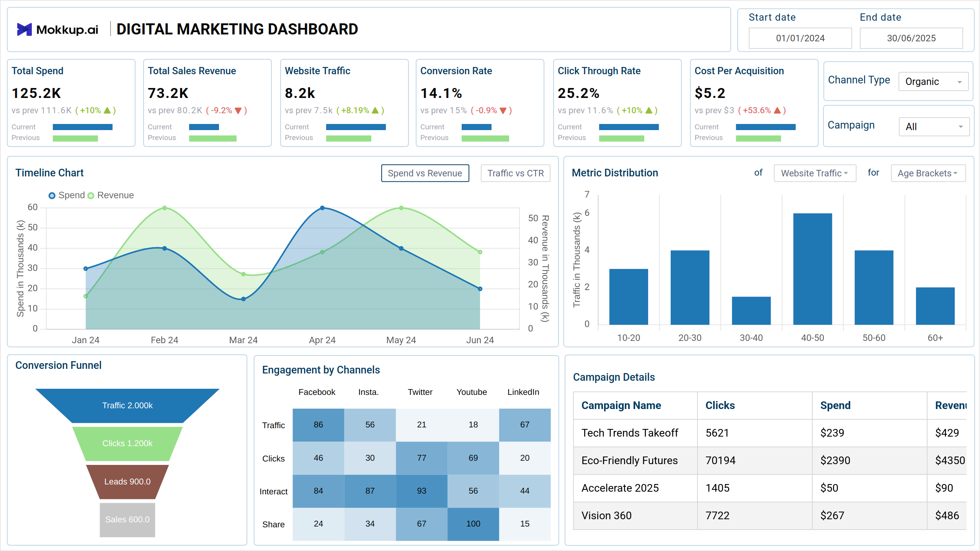Select the 40-50 age bracket bar

[x=812, y=269]
